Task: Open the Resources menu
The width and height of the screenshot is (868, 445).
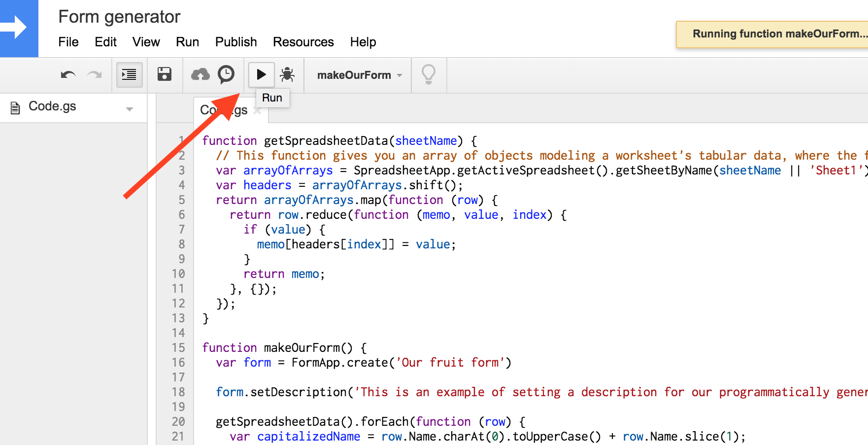Action: point(303,42)
